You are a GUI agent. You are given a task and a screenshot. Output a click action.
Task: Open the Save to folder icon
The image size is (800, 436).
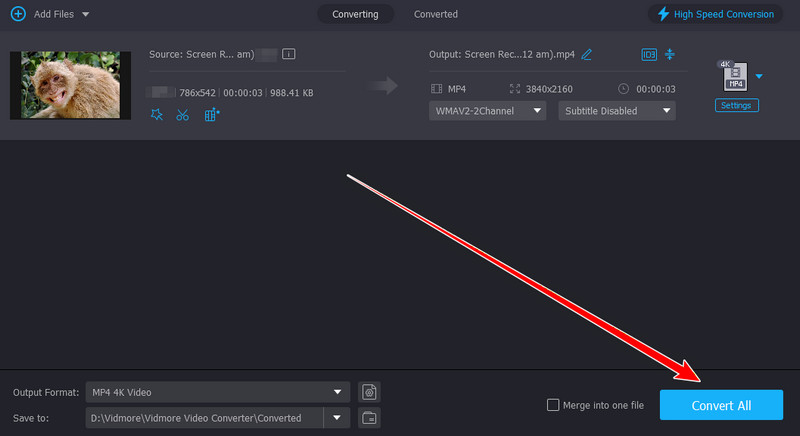pos(369,417)
